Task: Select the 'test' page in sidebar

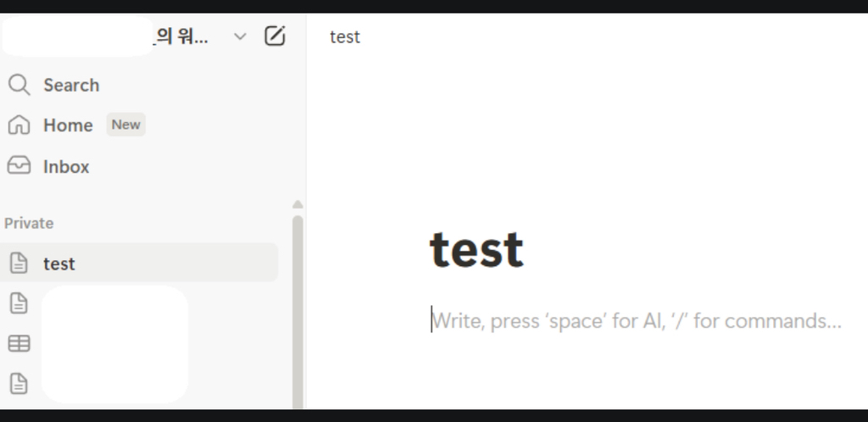Action: coord(59,264)
